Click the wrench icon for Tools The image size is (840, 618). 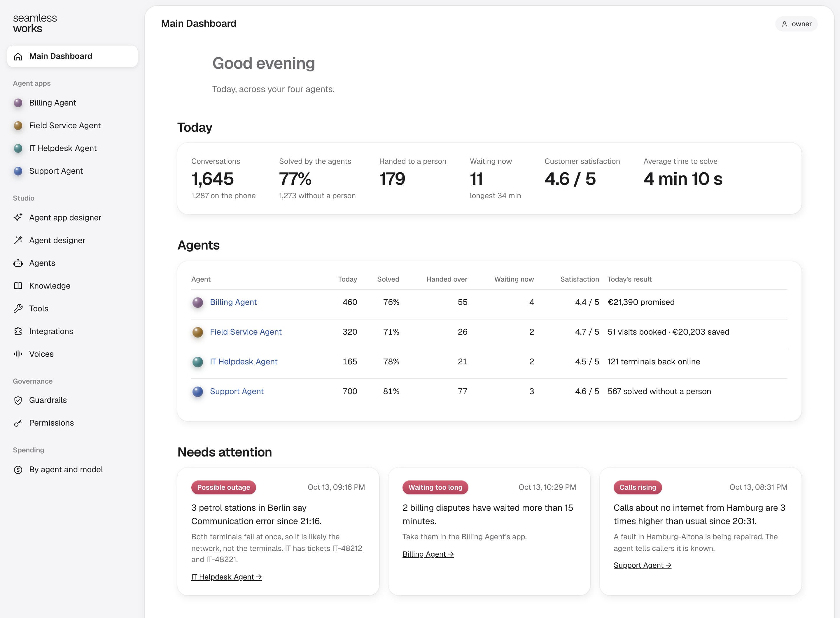pos(18,309)
